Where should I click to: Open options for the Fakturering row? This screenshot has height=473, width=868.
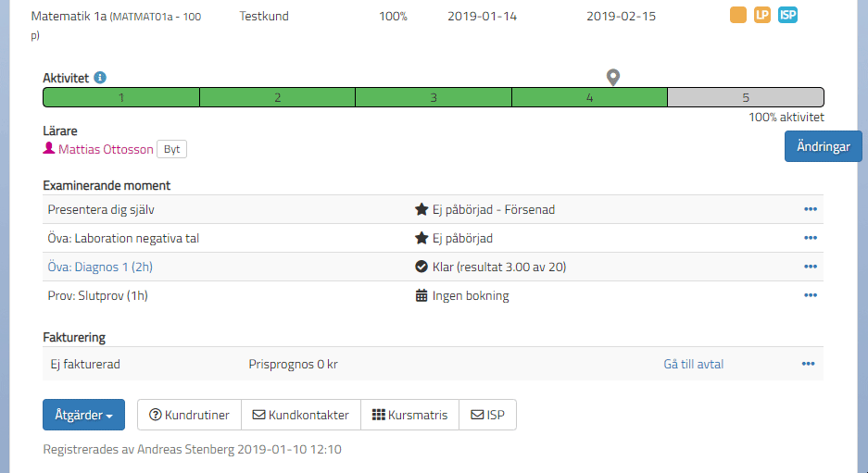pos(808,364)
